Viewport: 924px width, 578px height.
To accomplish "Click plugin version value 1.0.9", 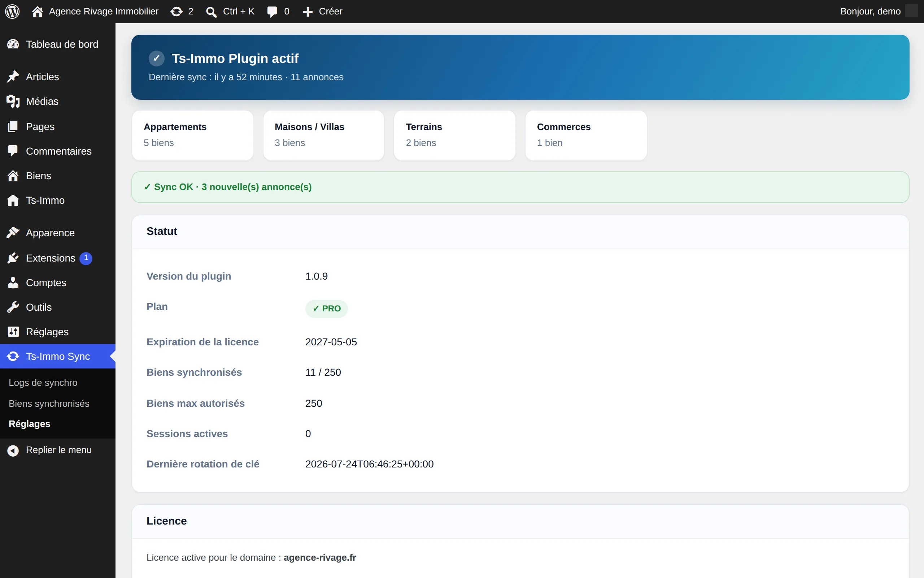I will point(316,276).
